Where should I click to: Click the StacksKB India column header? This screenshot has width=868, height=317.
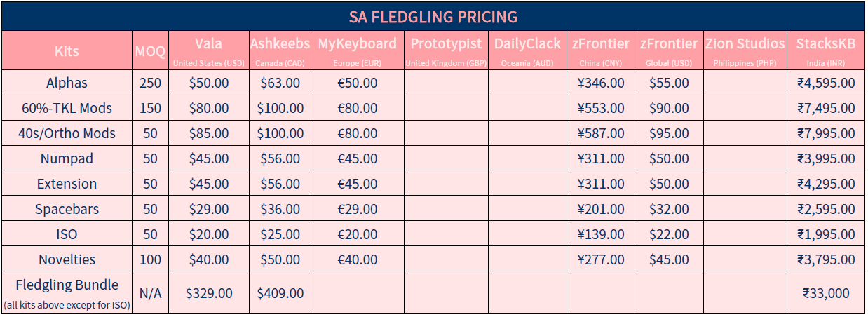point(825,50)
